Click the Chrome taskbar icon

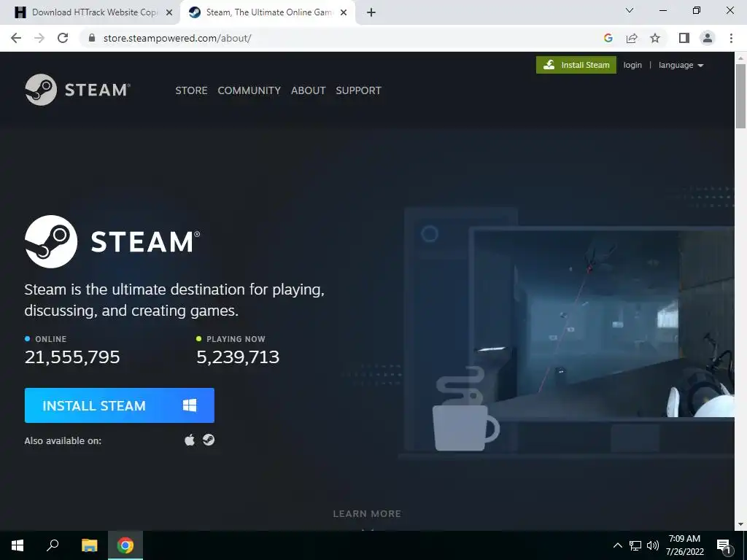coord(125,545)
